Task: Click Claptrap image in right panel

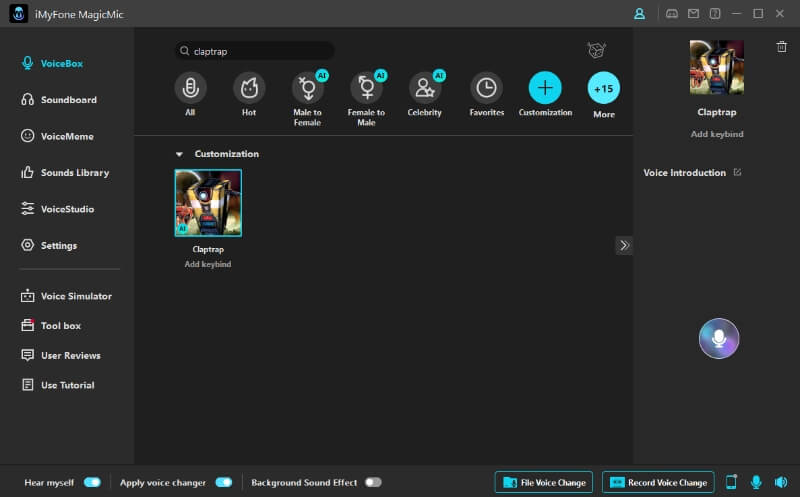Action: [x=716, y=67]
